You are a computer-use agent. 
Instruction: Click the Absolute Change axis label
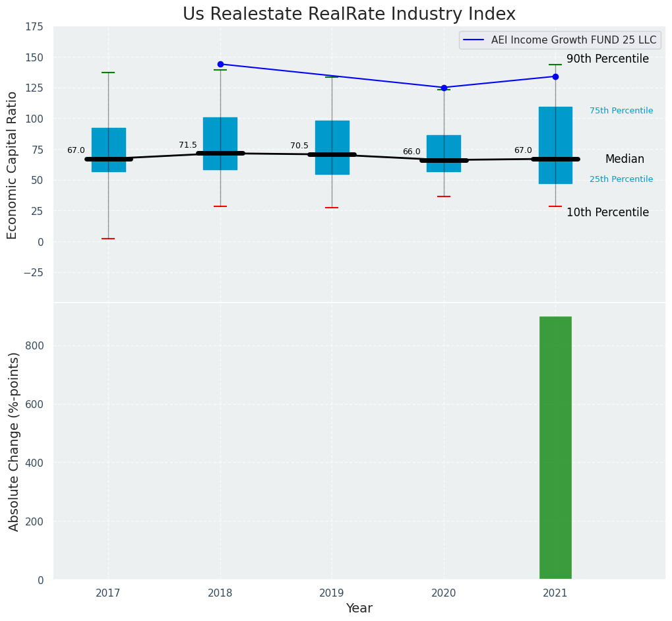(x=14, y=441)
